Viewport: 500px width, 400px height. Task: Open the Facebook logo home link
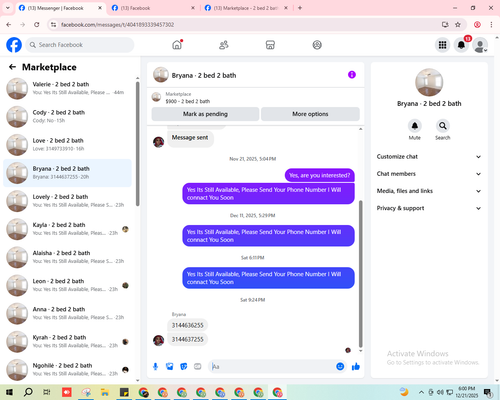(14, 45)
